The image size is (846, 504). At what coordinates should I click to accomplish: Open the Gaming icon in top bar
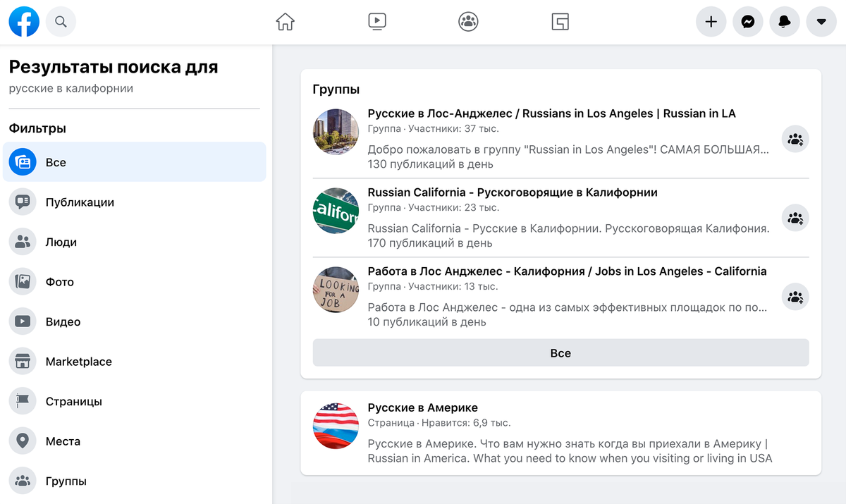pos(560,22)
